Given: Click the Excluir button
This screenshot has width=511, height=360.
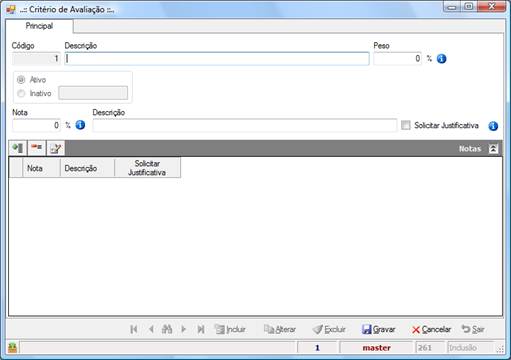Looking at the screenshot, I should click(x=329, y=329).
